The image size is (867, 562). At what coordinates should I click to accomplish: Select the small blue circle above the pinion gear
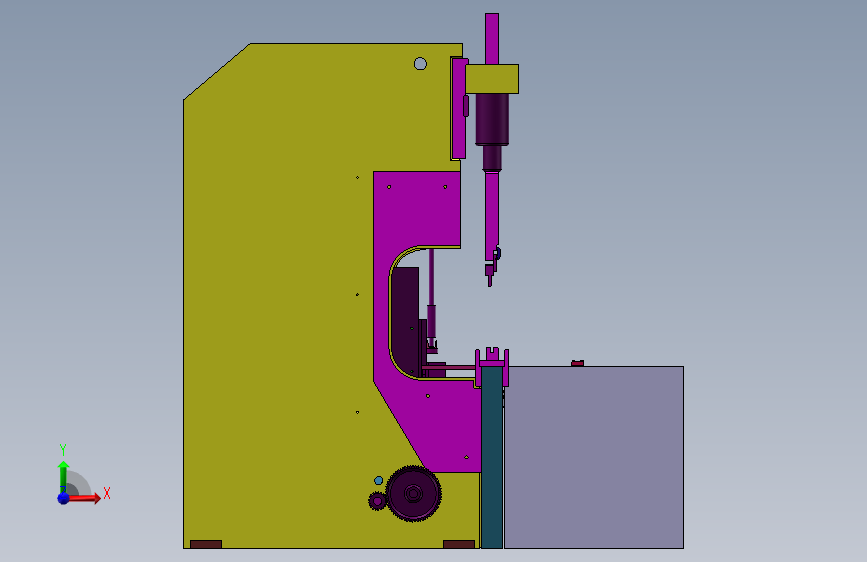379,480
